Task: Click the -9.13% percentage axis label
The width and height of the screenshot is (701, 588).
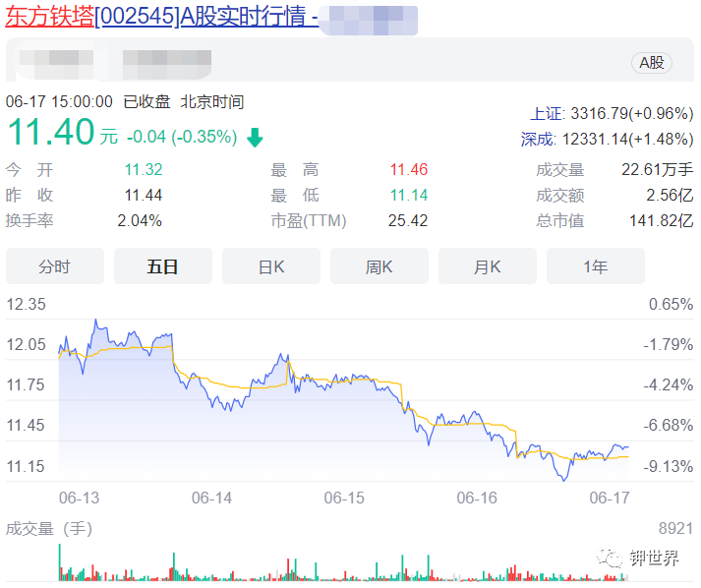Action: (669, 467)
